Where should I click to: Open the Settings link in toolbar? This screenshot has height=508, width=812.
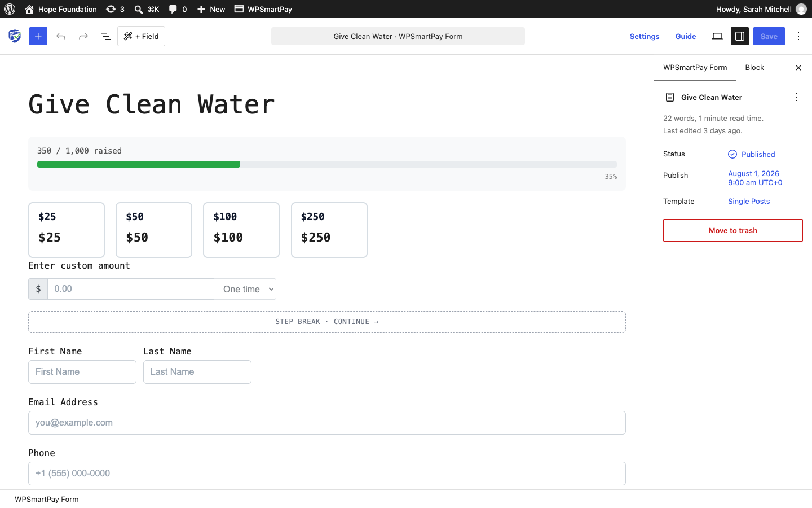tap(645, 36)
